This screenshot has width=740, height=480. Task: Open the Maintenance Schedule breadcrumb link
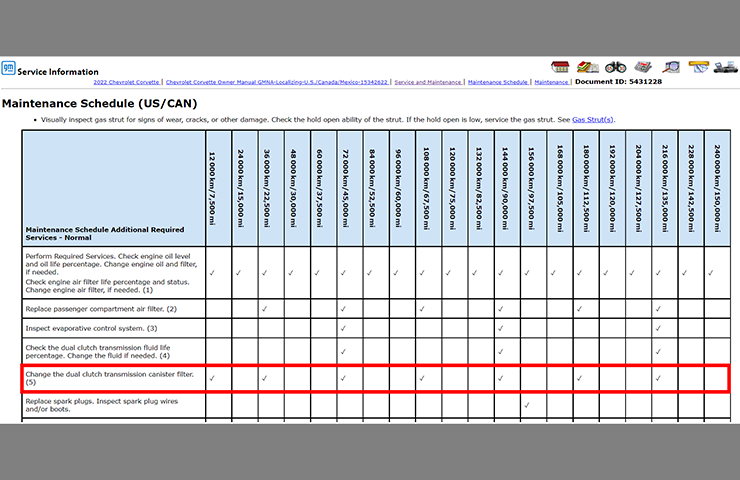(497, 82)
